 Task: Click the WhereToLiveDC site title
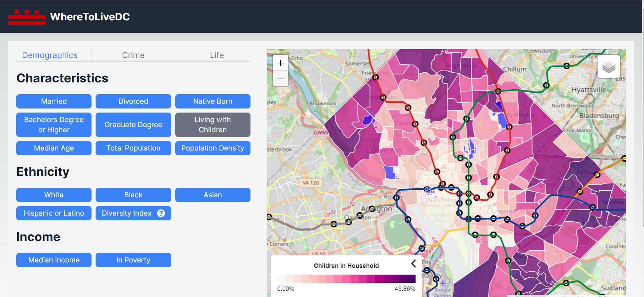point(90,17)
